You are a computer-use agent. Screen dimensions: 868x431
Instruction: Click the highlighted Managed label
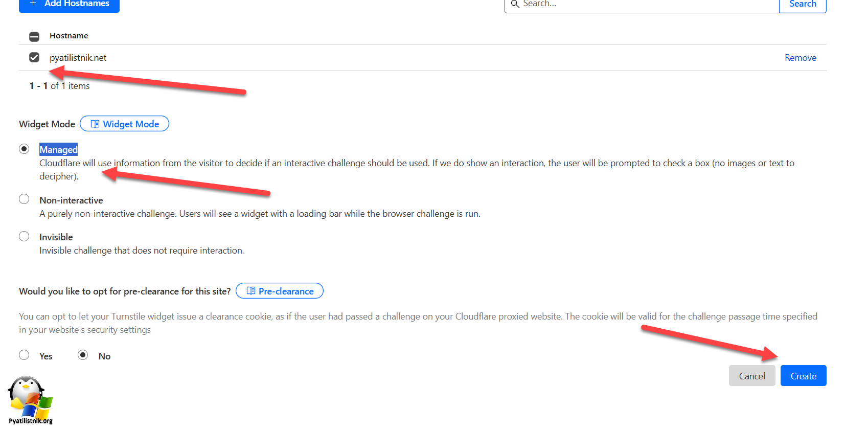click(x=59, y=149)
